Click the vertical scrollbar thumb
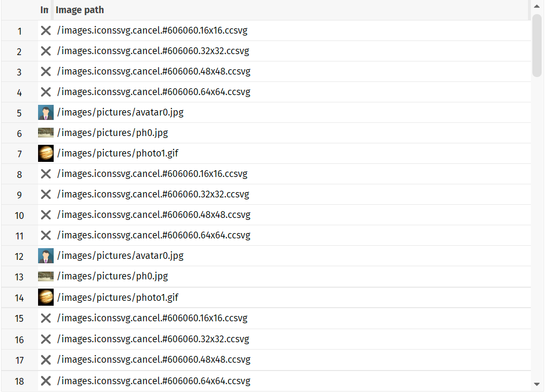Image resolution: width=546 pixels, height=392 pixels. (x=537, y=45)
